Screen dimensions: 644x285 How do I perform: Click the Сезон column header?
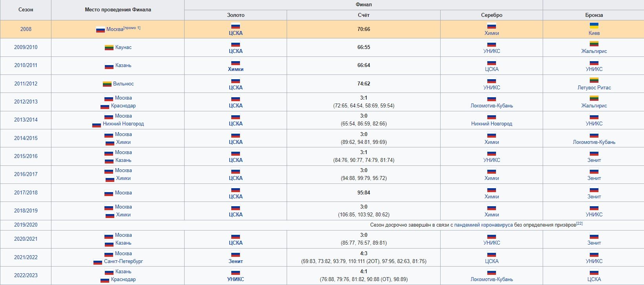point(26,10)
